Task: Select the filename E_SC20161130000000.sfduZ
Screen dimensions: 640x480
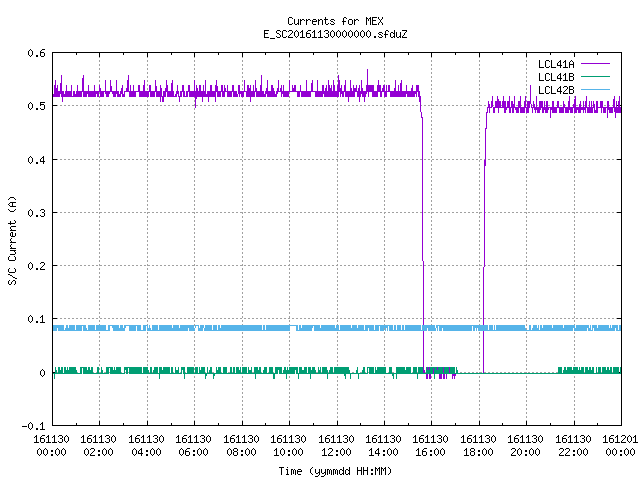Action: [x=335, y=34]
